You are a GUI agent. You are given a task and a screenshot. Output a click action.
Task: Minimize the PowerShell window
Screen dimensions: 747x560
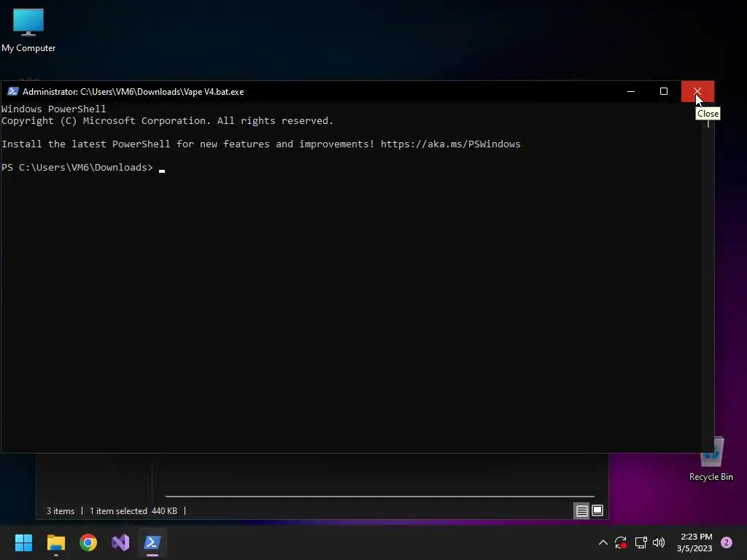click(631, 91)
